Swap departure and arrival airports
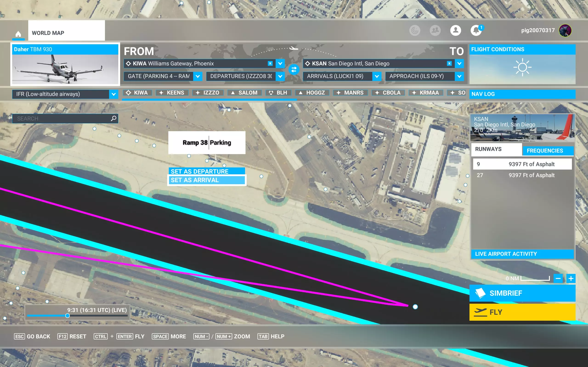The height and width of the screenshot is (367, 588). click(x=294, y=70)
